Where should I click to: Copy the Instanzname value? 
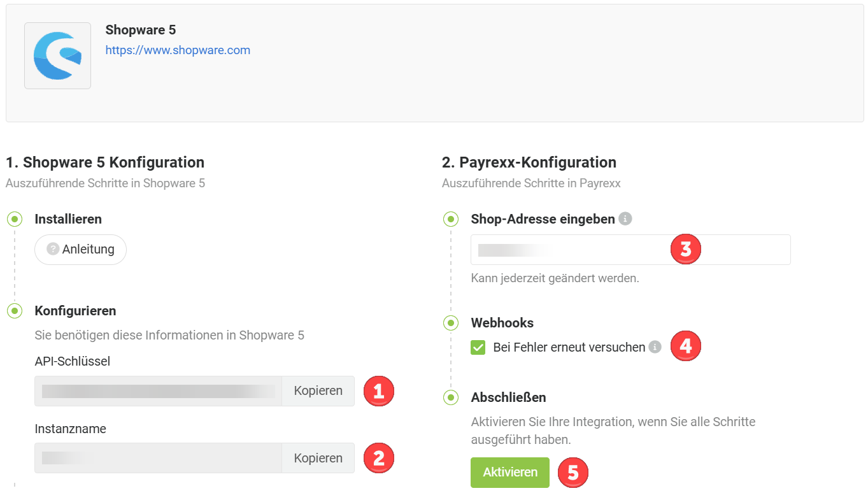click(x=318, y=458)
